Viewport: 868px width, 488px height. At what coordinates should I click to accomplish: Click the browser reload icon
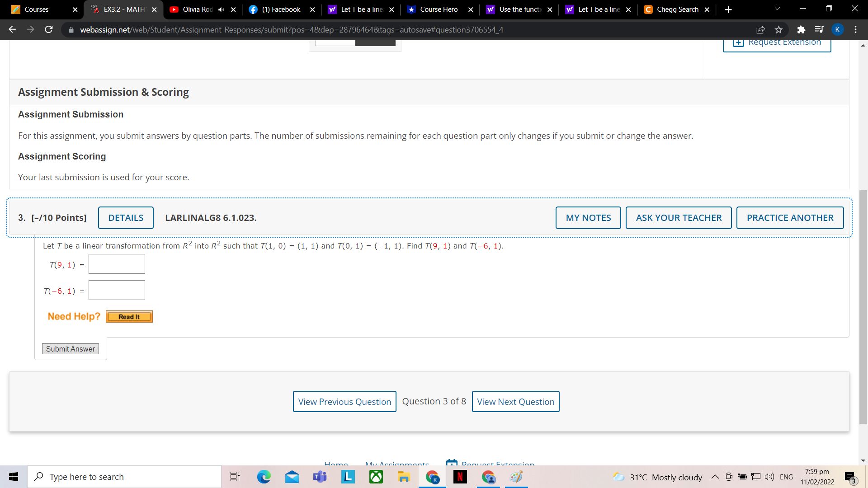(x=49, y=30)
